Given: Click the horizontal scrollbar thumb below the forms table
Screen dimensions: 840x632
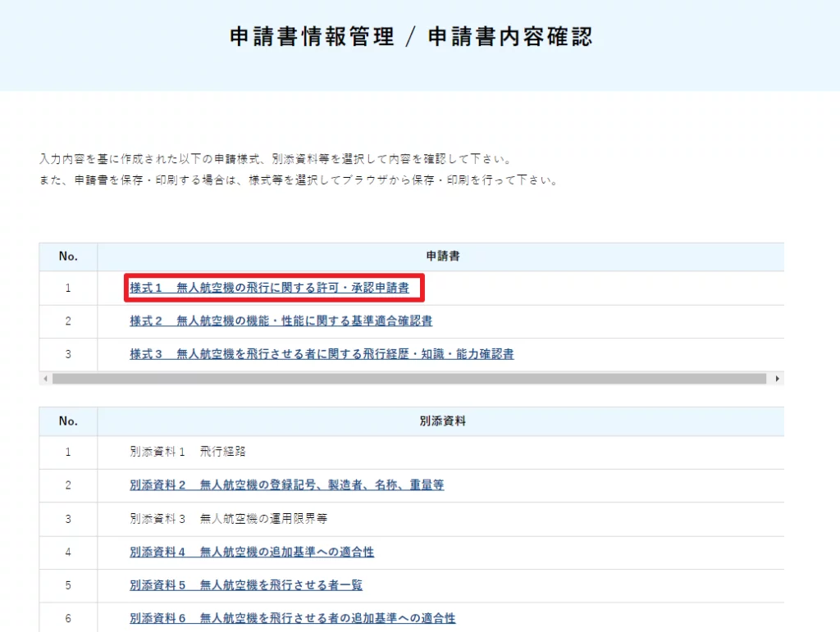Looking at the screenshot, I should pyautogui.click(x=410, y=379).
